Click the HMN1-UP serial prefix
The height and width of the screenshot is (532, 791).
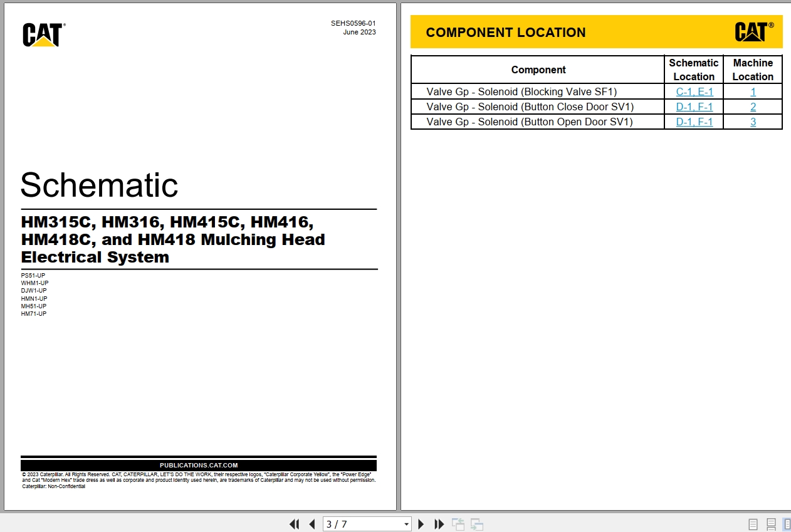pos(34,298)
